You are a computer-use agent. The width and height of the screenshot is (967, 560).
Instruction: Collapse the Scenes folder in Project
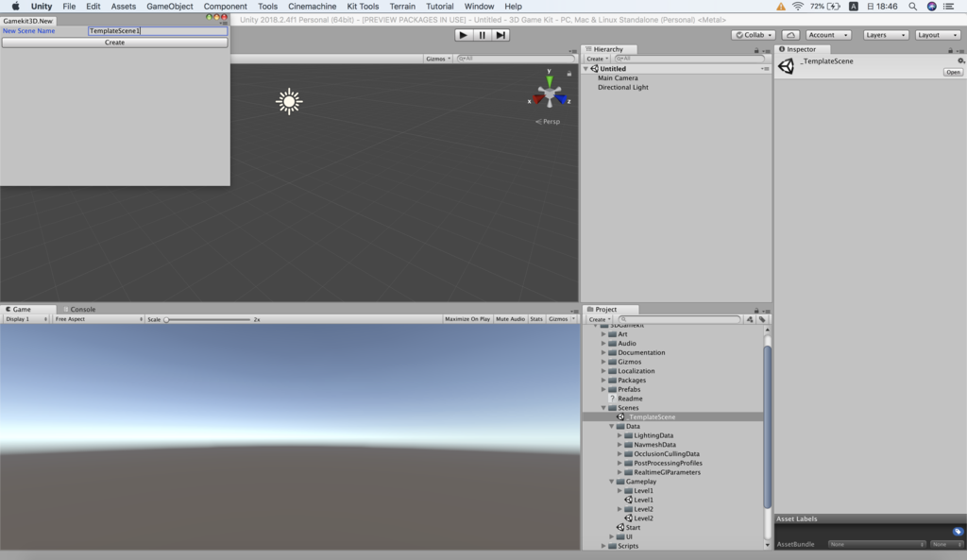(603, 408)
